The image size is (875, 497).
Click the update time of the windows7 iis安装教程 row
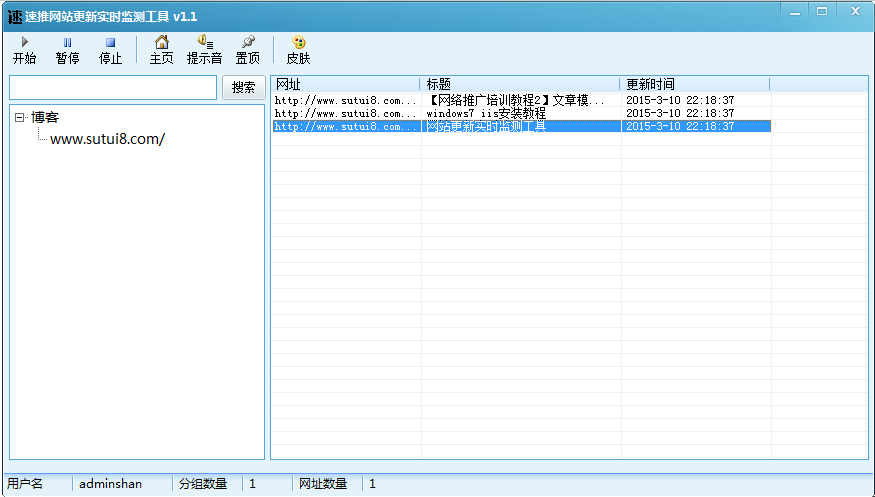tap(680, 113)
